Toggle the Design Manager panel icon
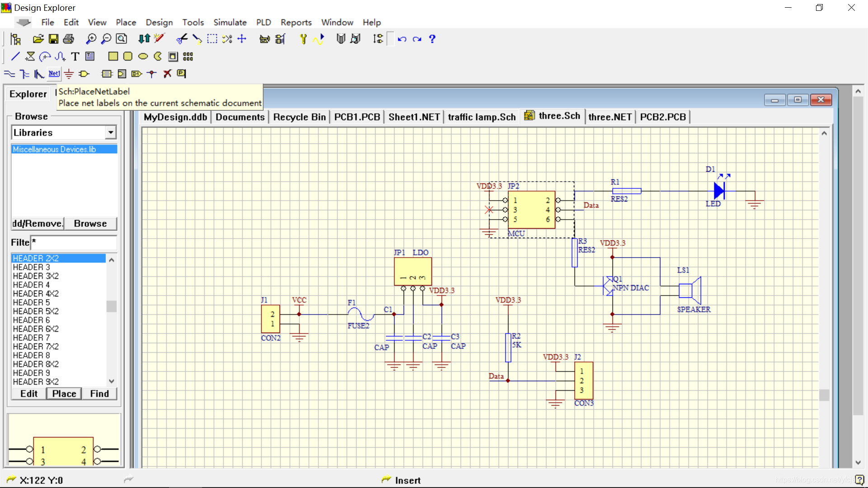868x488 pixels. (16, 39)
